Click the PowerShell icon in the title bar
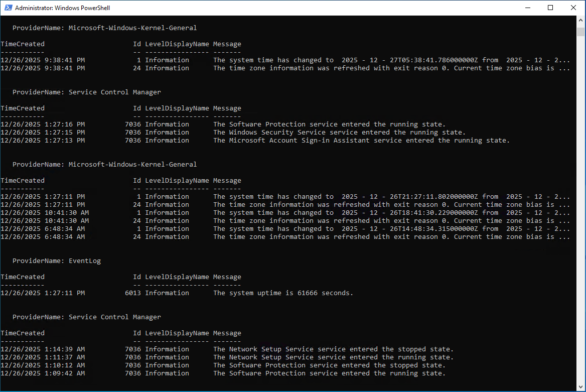 click(x=7, y=8)
